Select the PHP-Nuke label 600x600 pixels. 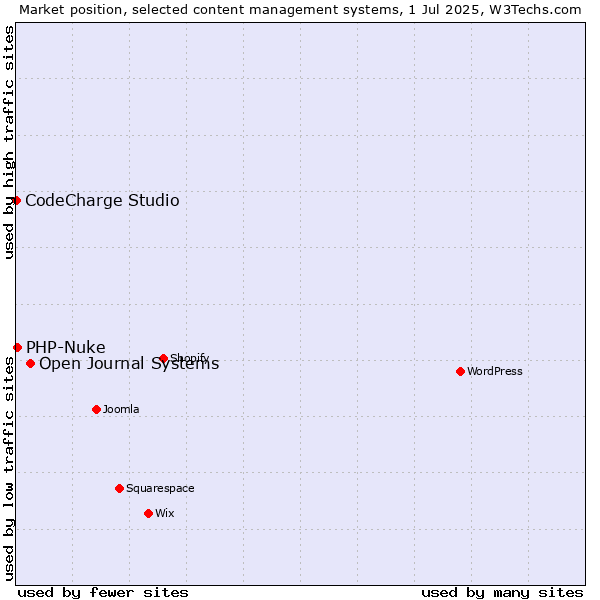(66, 347)
